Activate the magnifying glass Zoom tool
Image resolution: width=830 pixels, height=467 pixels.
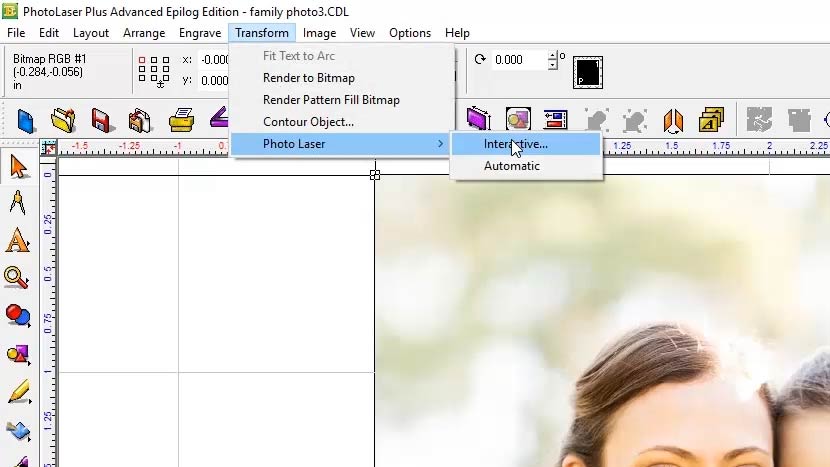[x=17, y=278]
